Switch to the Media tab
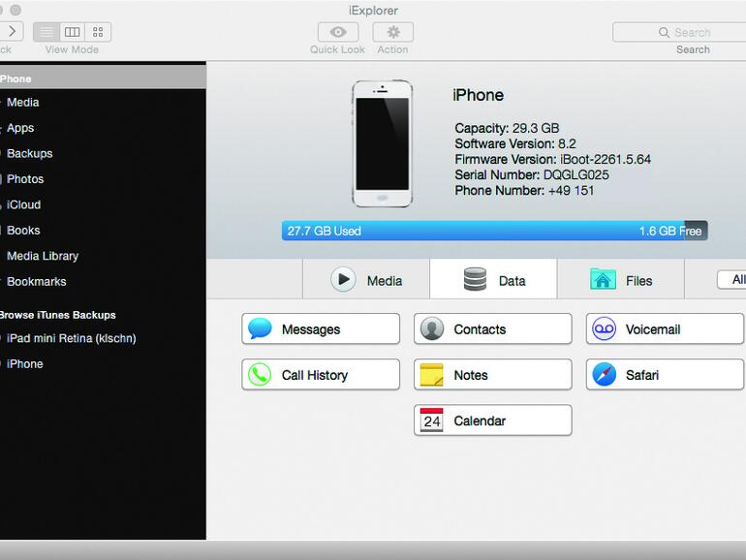 [366, 279]
